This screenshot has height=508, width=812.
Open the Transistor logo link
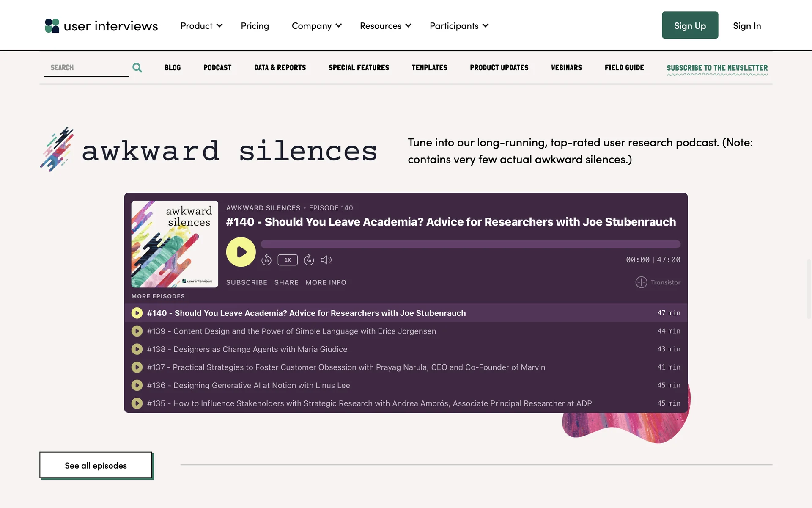pos(658,282)
